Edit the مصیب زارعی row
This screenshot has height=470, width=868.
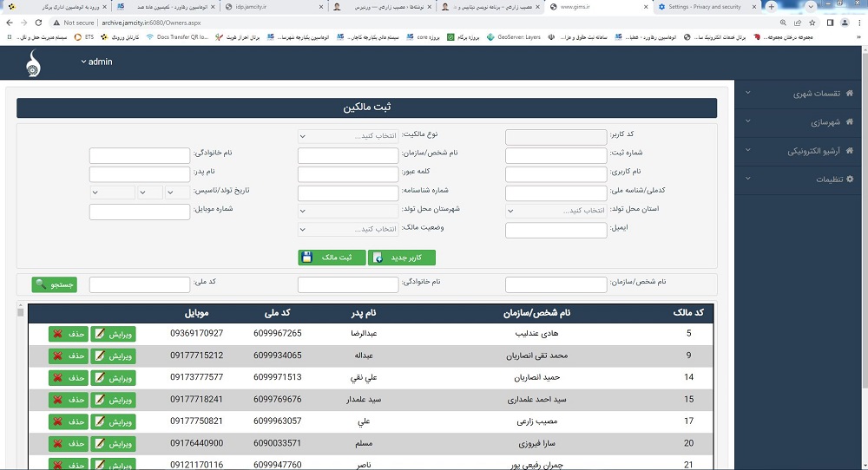pos(113,422)
